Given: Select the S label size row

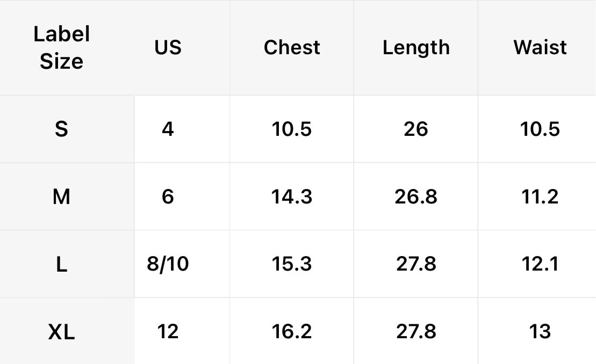Looking at the screenshot, I should 61,129.
